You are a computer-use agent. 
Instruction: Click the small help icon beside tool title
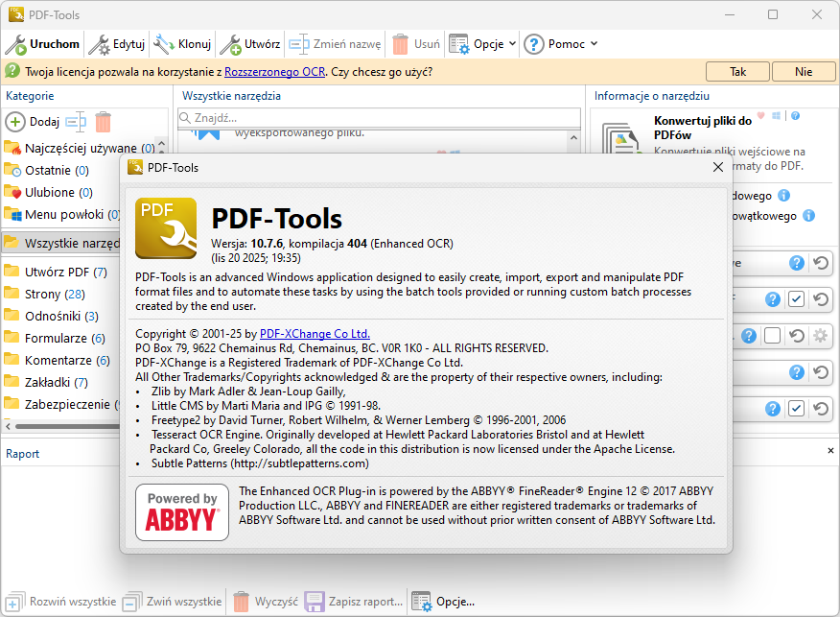point(796,116)
